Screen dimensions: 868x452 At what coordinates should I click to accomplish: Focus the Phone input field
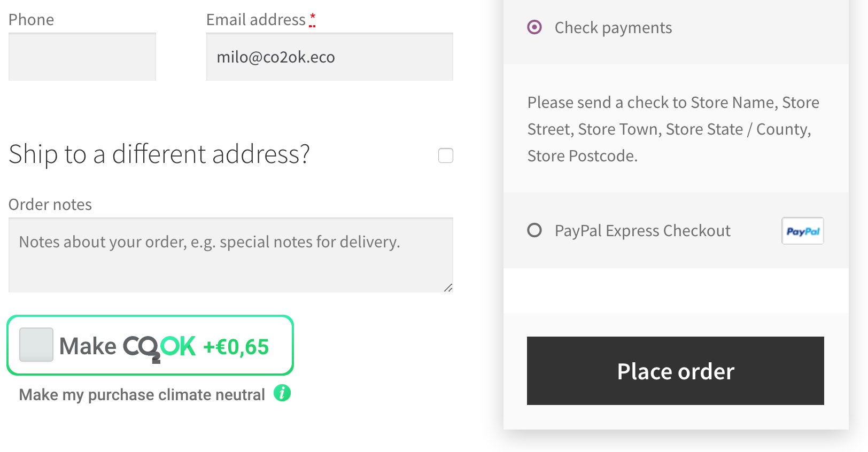(82, 57)
